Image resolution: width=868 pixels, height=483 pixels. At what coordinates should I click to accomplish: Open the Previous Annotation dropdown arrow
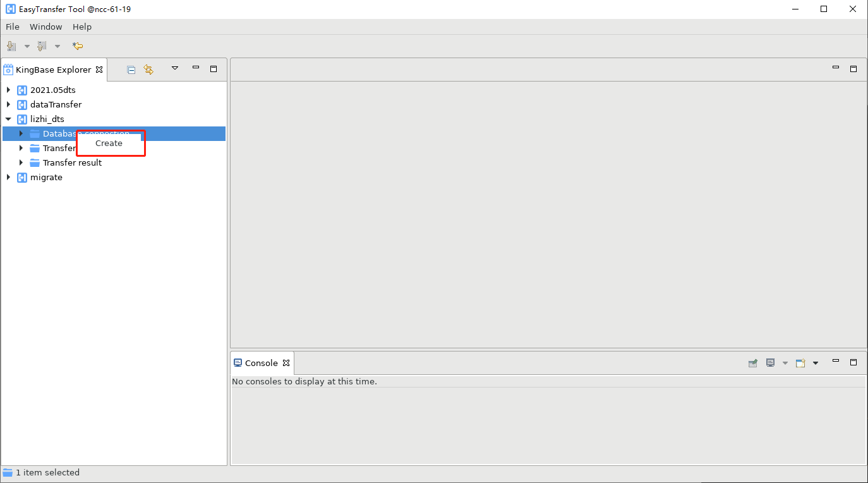click(x=57, y=46)
